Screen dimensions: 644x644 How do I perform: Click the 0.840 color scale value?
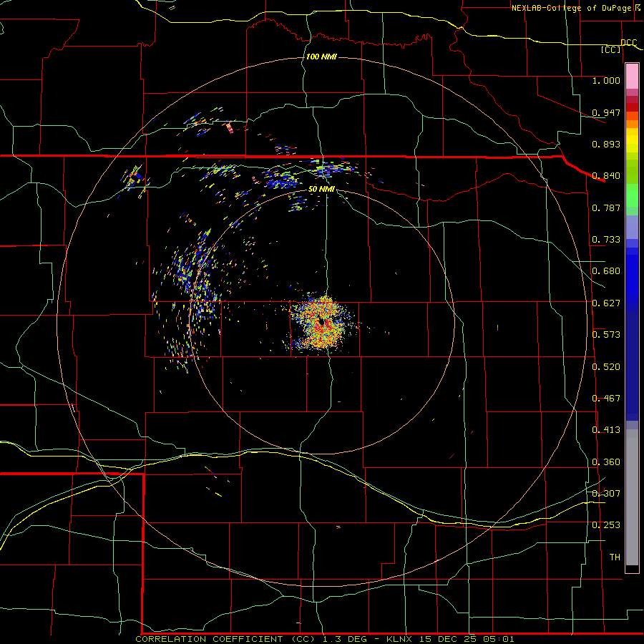[x=606, y=176]
